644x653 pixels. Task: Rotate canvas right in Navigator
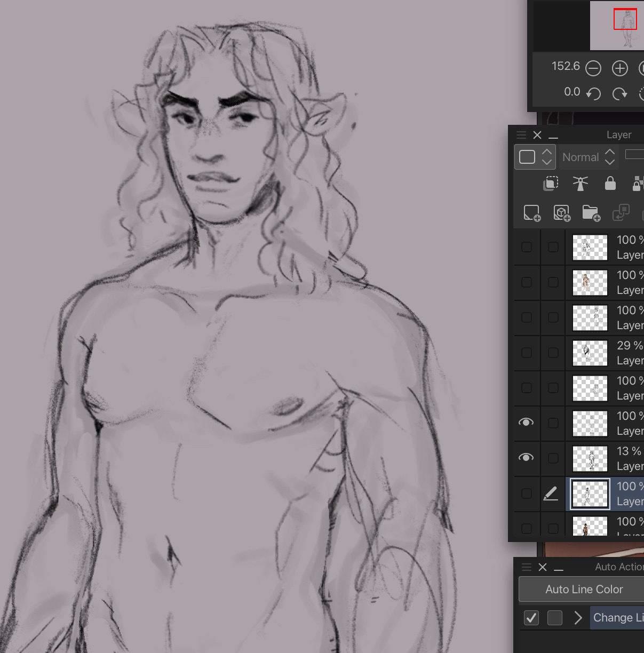pos(619,94)
